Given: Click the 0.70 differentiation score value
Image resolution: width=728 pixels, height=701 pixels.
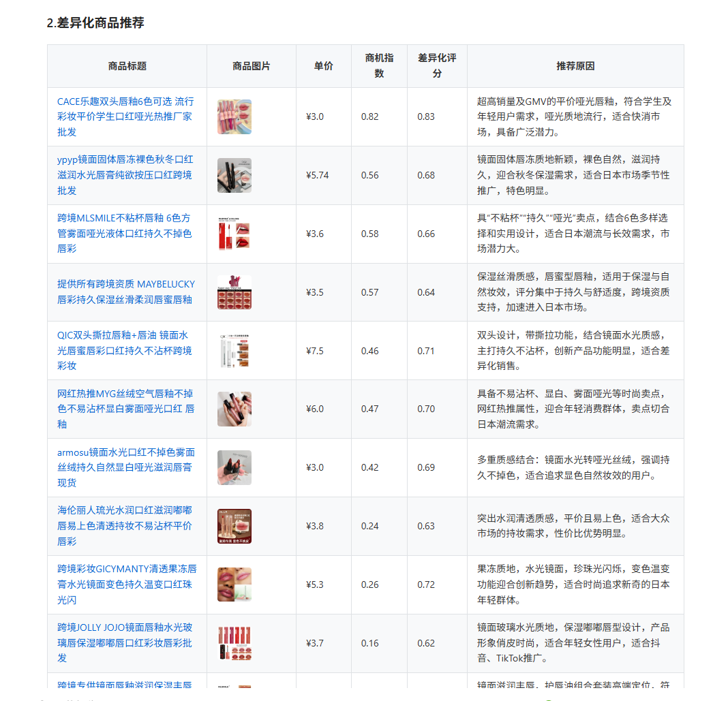Looking at the screenshot, I should coord(426,409).
